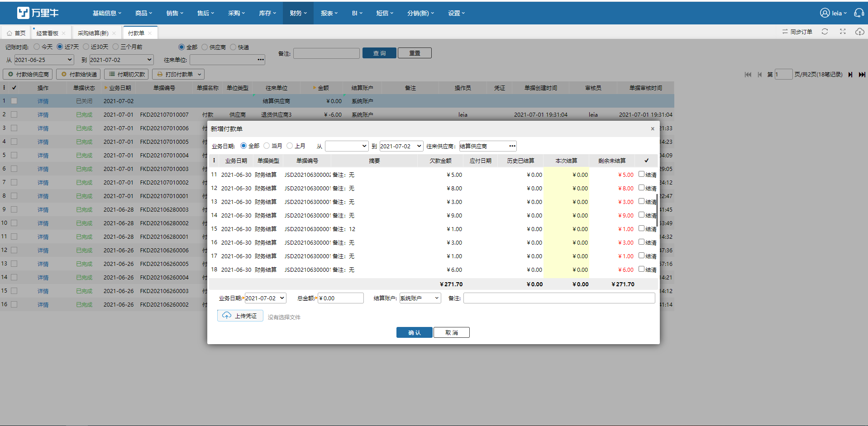The height and width of the screenshot is (426, 868).
Task: Click the 查询 search button
Action: (x=379, y=53)
